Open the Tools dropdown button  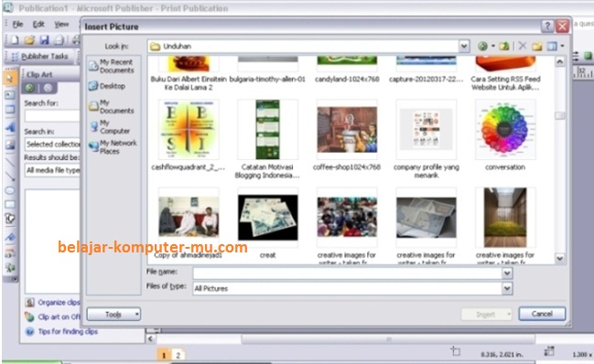pyautogui.click(x=113, y=314)
